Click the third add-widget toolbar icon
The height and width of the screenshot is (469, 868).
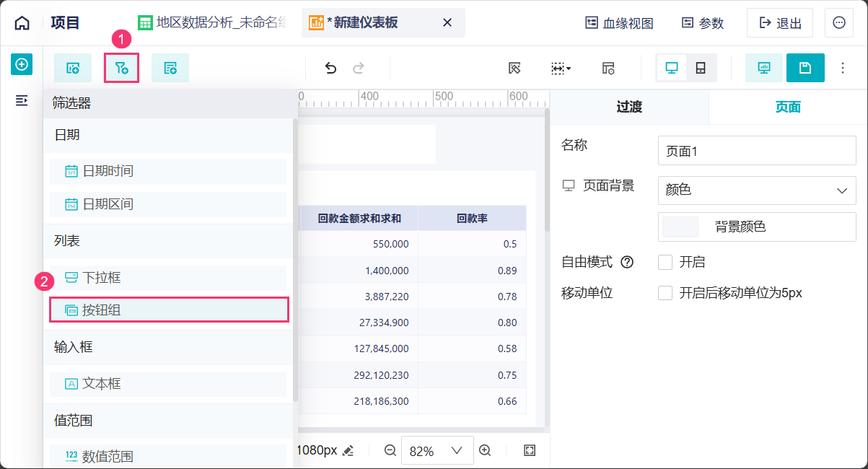coord(170,68)
